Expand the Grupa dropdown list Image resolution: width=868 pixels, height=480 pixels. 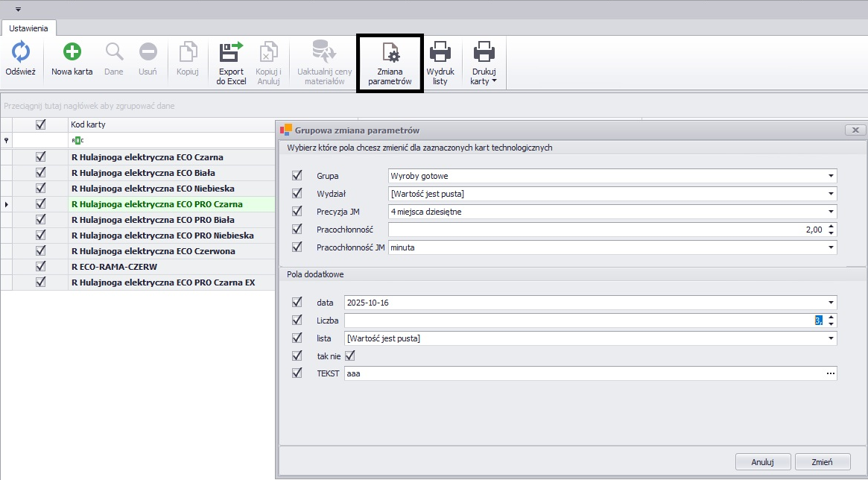pyautogui.click(x=830, y=176)
